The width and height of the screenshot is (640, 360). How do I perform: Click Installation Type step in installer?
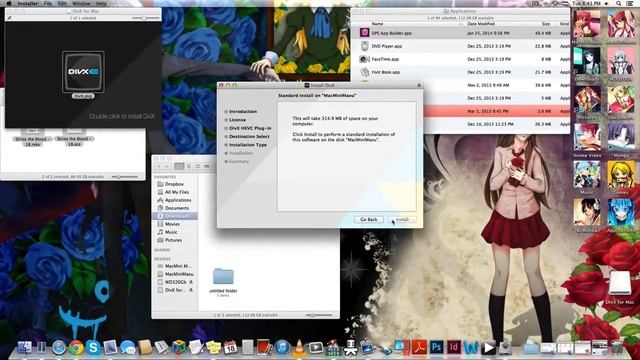coord(247,145)
